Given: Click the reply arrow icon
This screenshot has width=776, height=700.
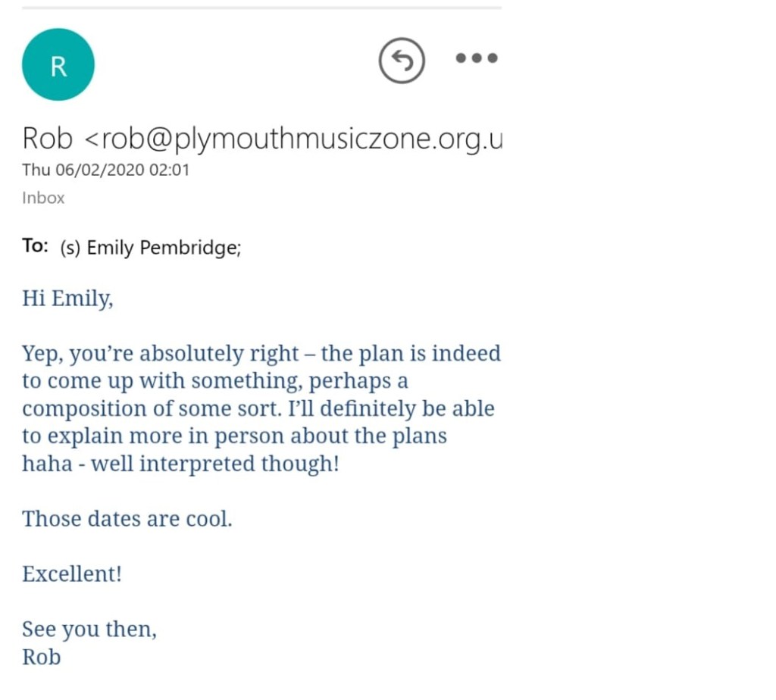Looking at the screenshot, I should (x=403, y=60).
